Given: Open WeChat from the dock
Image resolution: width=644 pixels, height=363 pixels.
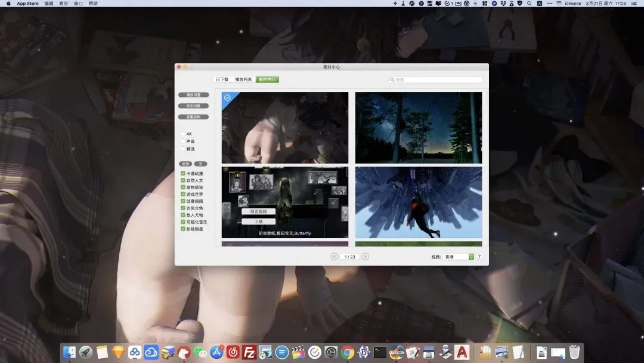Looking at the screenshot, I should [200, 352].
